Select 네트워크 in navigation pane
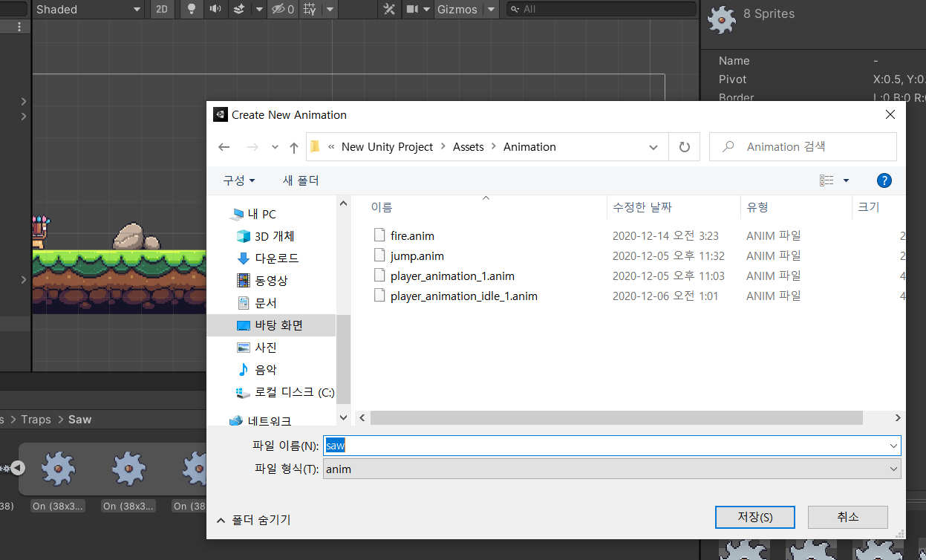The width and height of the screenshot is (926, 560). [270, 421]
